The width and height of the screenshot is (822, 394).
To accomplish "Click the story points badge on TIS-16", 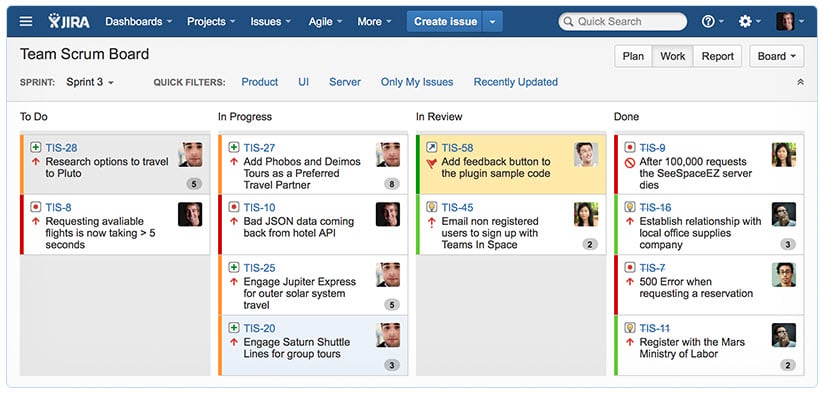I will [787, 244].
